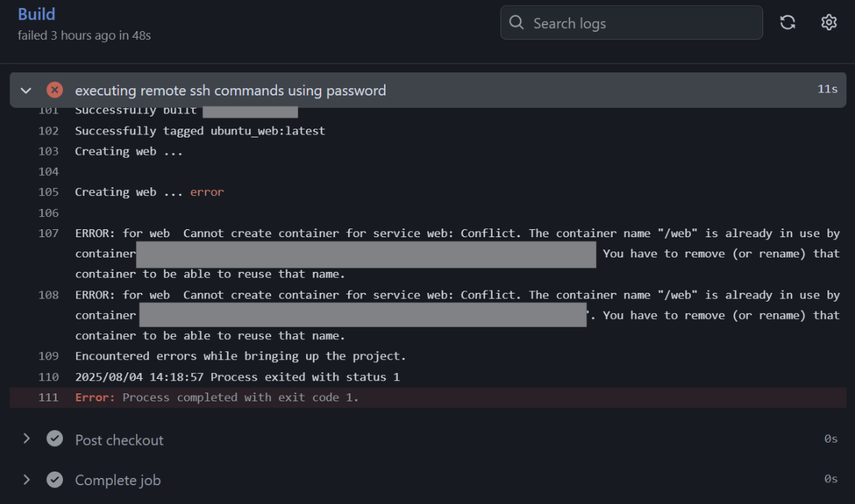This screenshot has width=855, height=504.
Task: Click the Post checkout step label
Action: pyautogui.click(x=119, y=440)
